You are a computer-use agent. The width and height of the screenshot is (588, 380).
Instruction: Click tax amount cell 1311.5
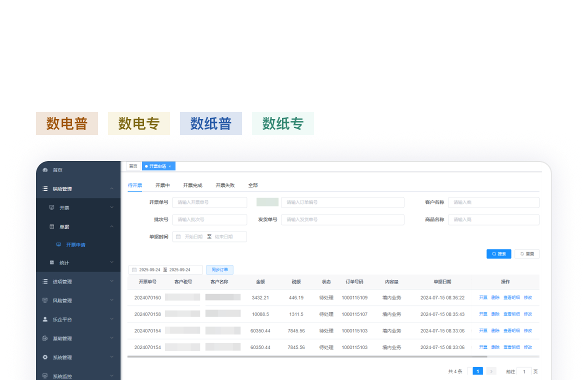click(x=296, y=314)
